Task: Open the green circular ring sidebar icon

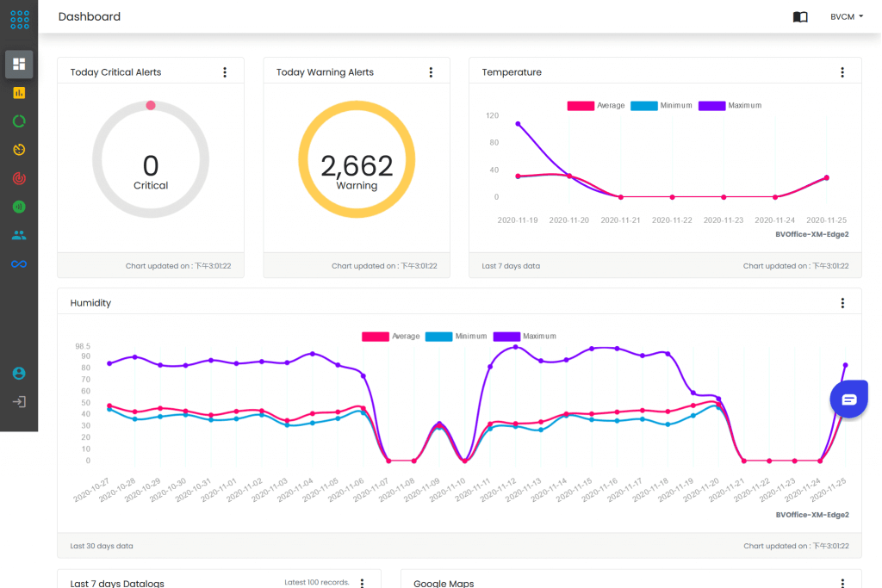Action: 19,121
